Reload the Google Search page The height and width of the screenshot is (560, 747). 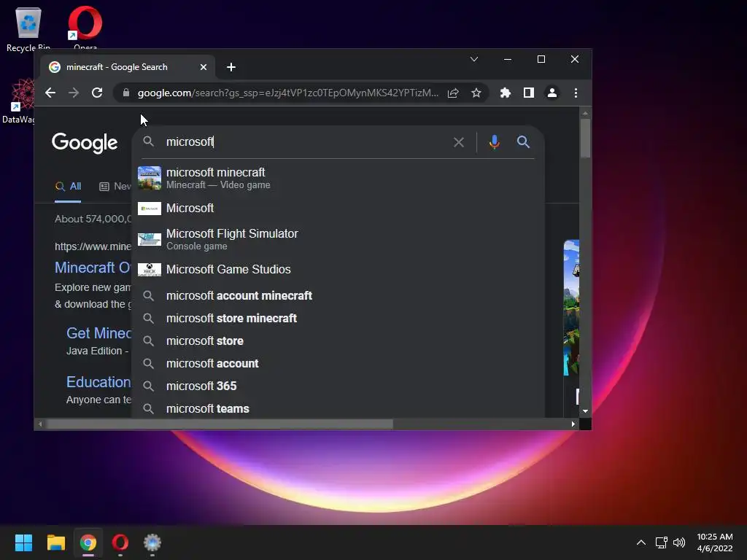97,93
